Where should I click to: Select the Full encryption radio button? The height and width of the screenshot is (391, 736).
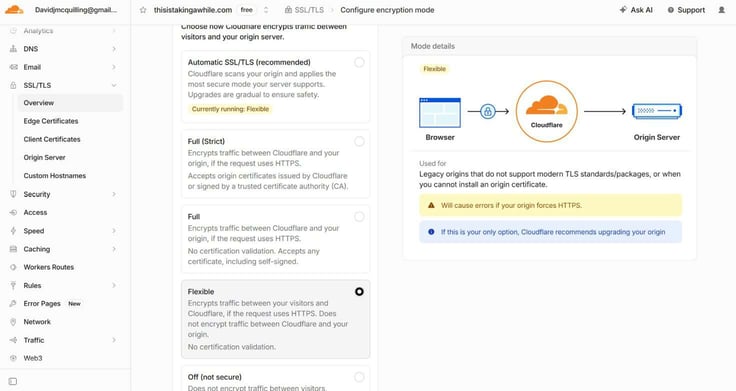[359, 216]
